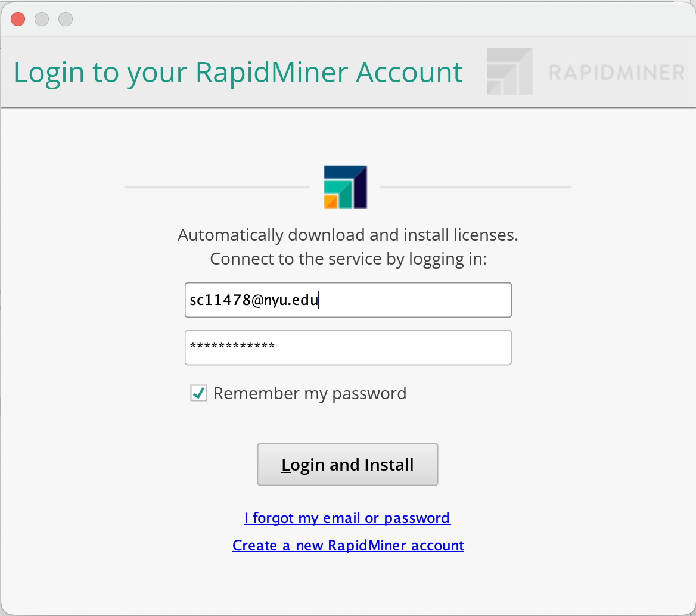Click the green checkmark inside the checkbox
This screenshot has height=616, width=696.
pos(198,393)
